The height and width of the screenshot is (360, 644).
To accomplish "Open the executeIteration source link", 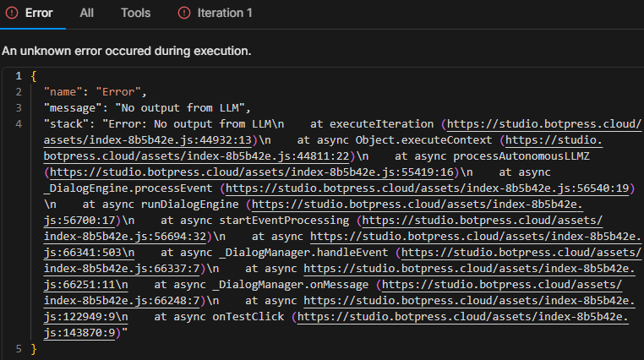I will pos(541,124).
